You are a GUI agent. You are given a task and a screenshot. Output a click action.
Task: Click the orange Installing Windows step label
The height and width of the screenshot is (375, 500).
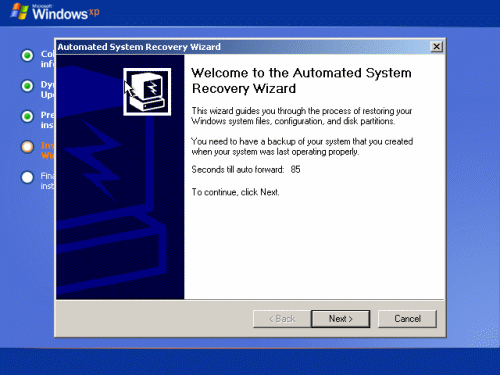[48, 150]
